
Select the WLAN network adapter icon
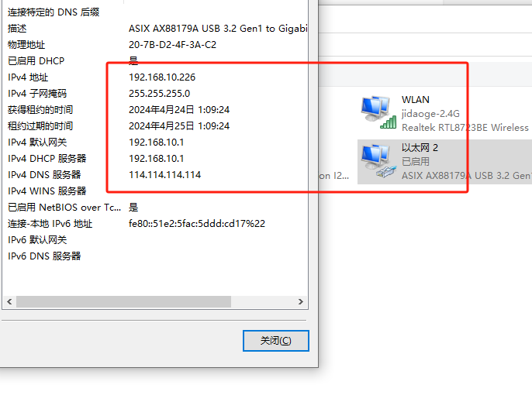pos(378,112)
